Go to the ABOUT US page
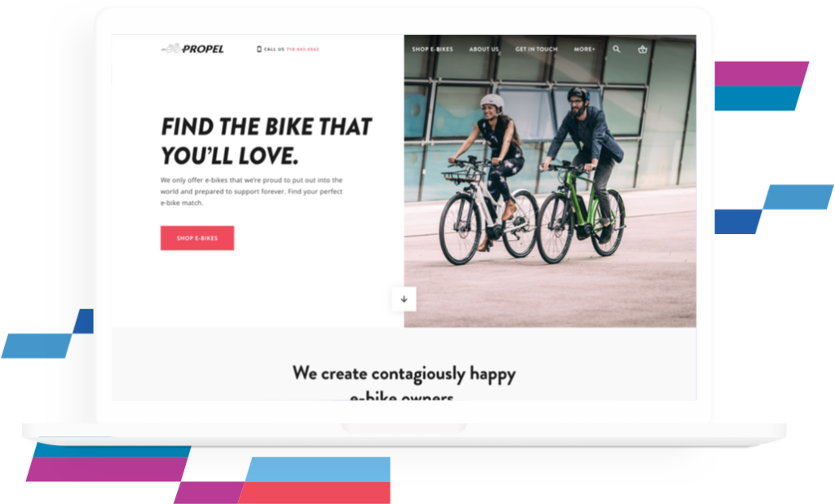The height and width of the screenshot is (504, 835). pyautogui.click(x=484, y=49)
